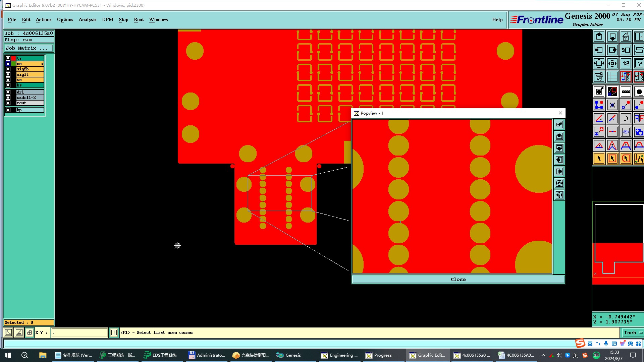Enable the drl layer checkbox
644x362 pixels.
point(8,92)
